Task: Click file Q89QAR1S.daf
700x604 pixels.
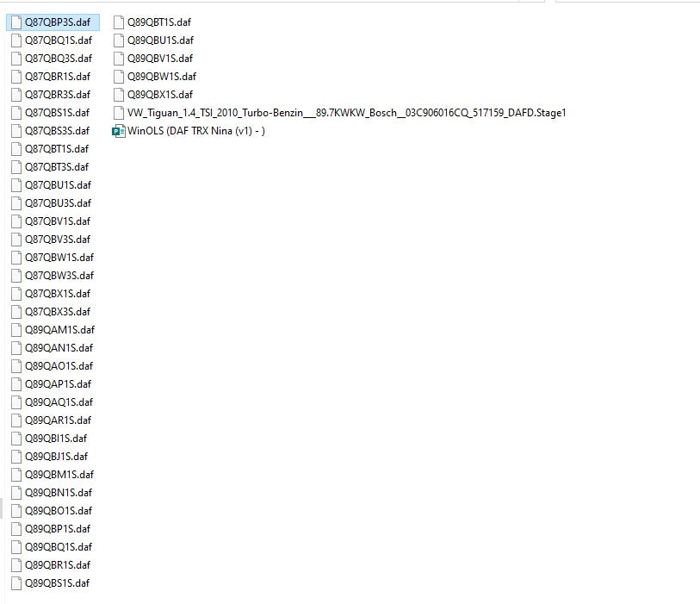Action: (x=58, y=420)
